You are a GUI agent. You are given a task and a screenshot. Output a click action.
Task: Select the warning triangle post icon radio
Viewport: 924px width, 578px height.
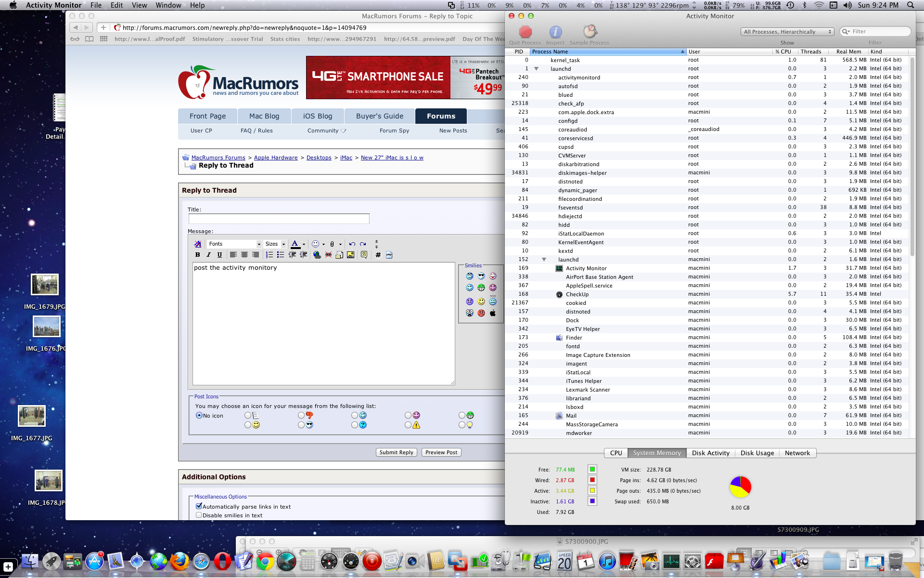pyautogui.click(x=408, y=425)
